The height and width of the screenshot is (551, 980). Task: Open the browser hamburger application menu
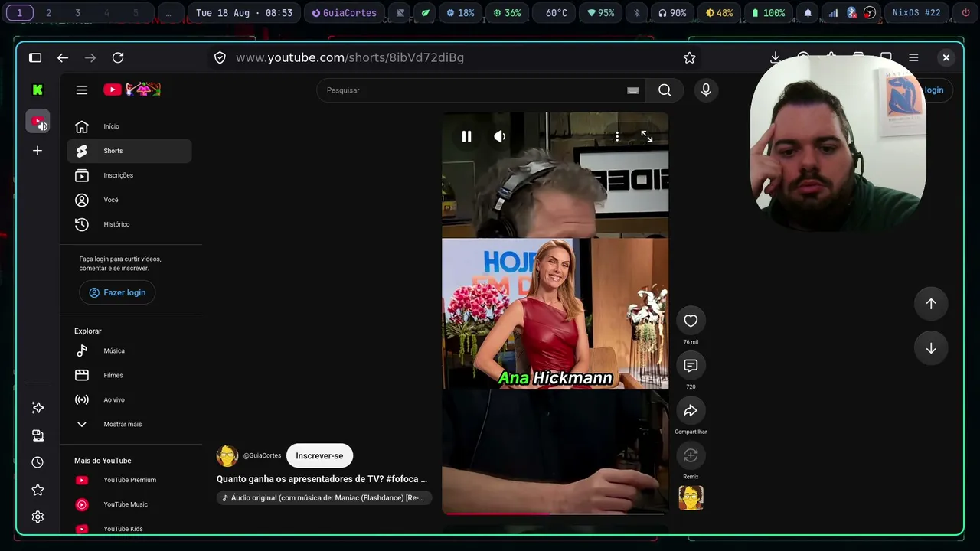(x=913, y=57)
